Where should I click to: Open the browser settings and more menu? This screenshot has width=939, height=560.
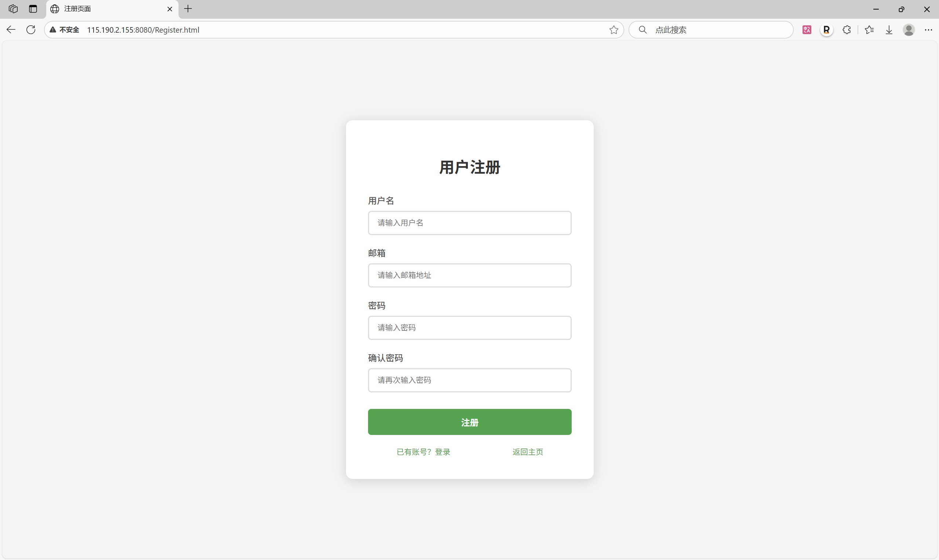928,30
